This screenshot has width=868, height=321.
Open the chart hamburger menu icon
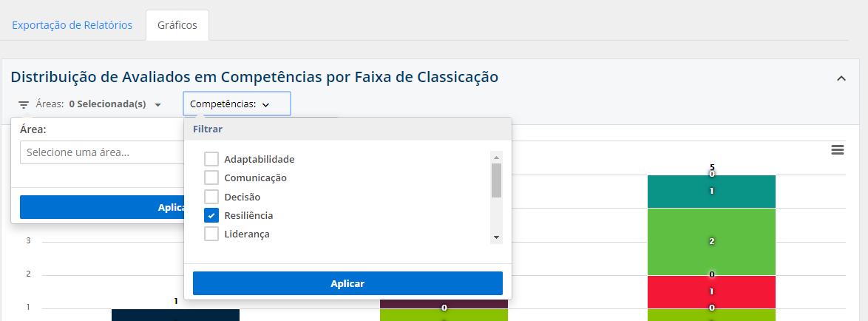838,150
